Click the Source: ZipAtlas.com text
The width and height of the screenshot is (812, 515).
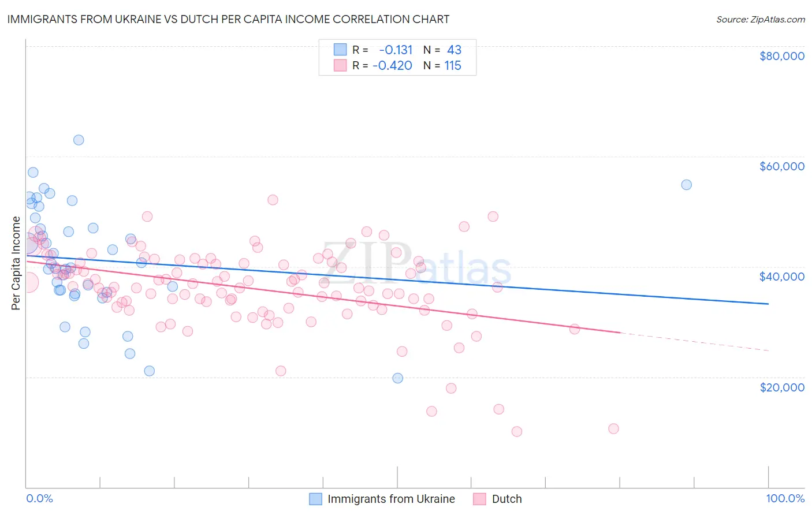761,19
